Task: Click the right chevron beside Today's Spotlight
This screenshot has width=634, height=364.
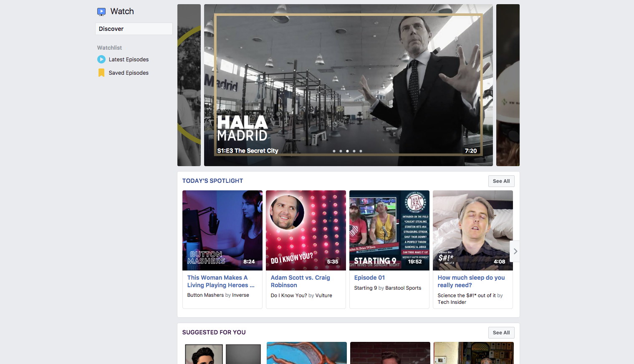Action: pyautogui.click(x=515, y=251)
